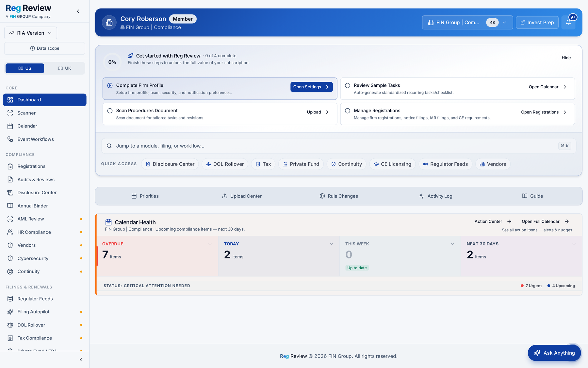Click Open Calendar for sample tasks

547,87
